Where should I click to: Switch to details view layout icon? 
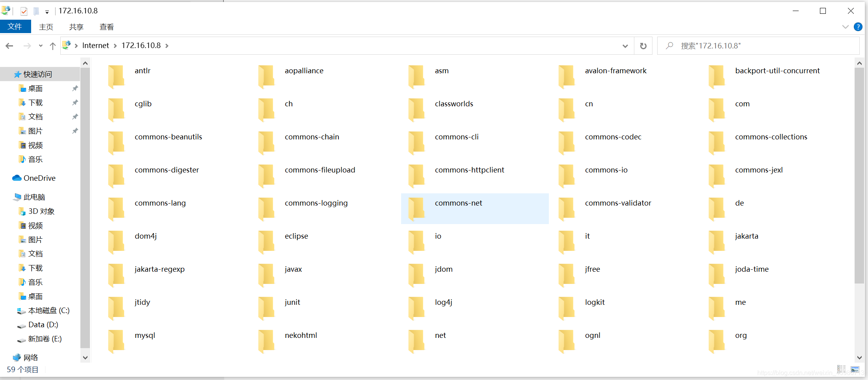tap(842, 369)
